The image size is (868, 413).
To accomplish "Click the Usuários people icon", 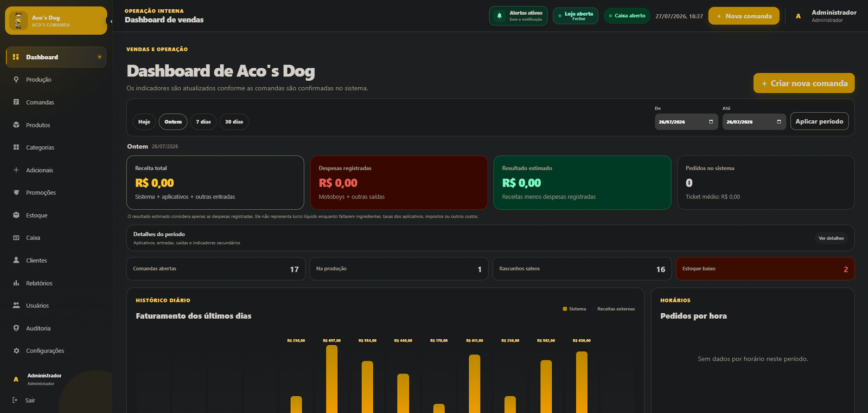I will 16,306.
